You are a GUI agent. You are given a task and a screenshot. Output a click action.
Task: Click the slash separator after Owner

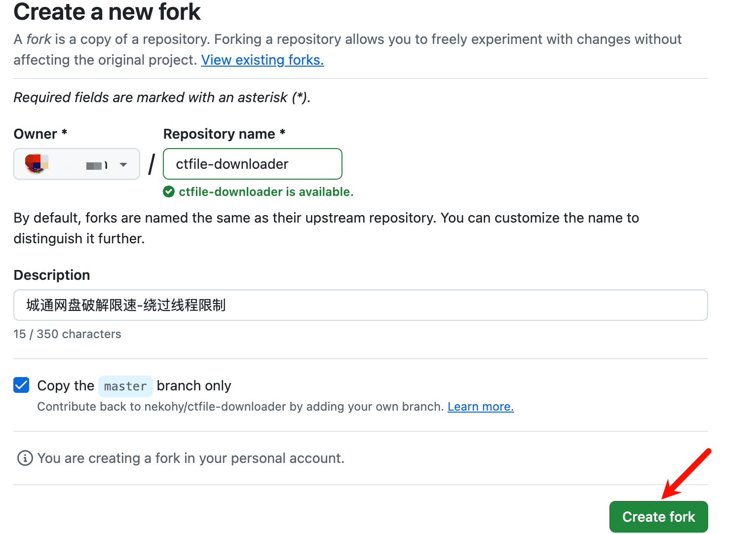tap(151, 164)
